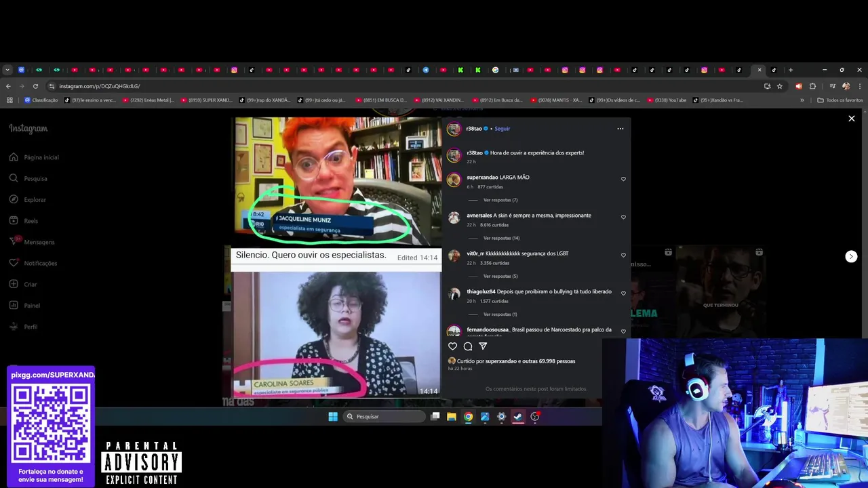Select Criar to make a new post

tap(23, 284)
